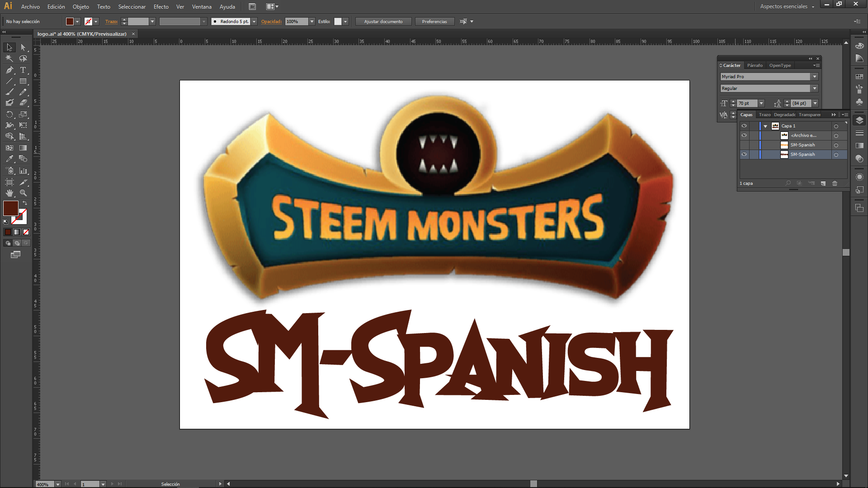Image resolution: width=868 pixels, height=488 pixels.
Task: Swap fill and stroke colors
Action: (x=25, y=203)
